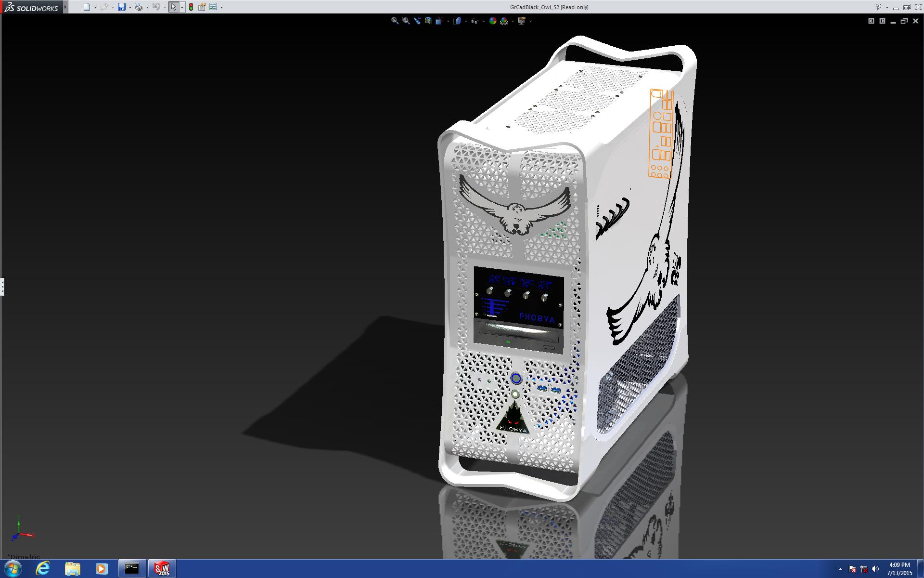
Task: Click the Zoom to Fit icon
Action: point(395,21)
